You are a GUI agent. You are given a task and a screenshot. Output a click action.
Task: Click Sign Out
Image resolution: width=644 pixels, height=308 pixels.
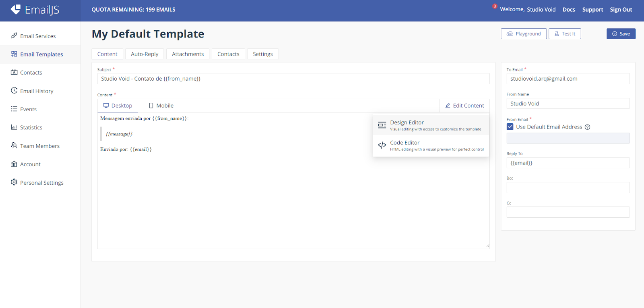[x=621, y=10]
